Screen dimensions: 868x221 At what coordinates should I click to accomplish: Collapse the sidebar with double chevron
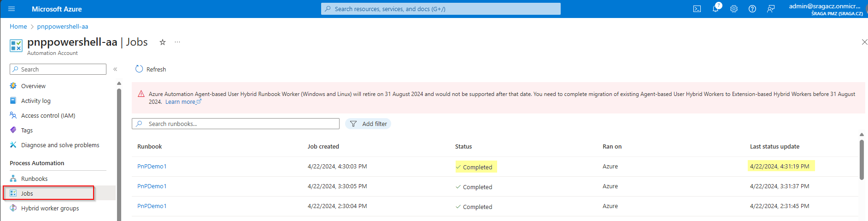pos(115,69)
